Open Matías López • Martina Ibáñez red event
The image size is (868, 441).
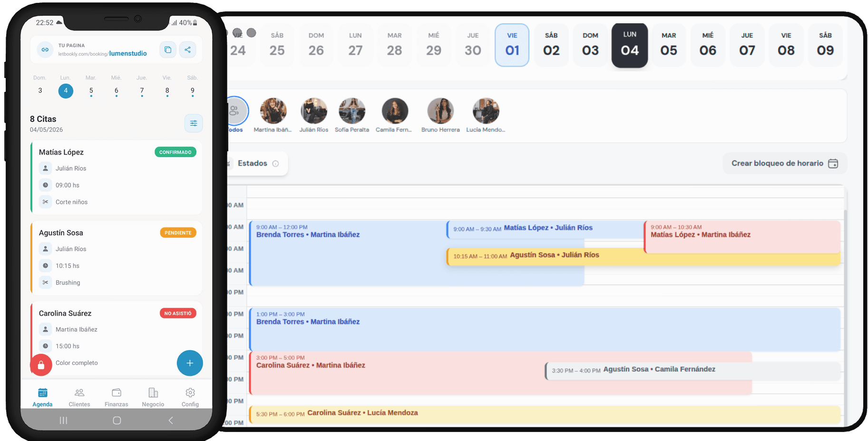[742, 236]
